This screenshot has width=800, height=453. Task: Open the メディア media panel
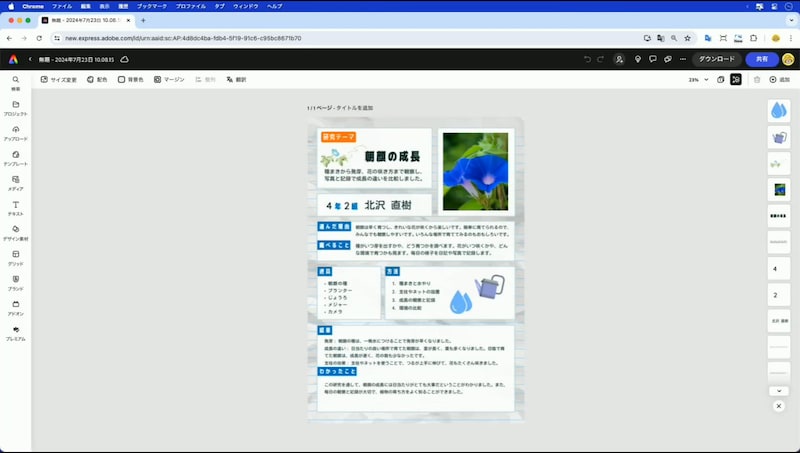pyautogui.click(x=15, y=183)
